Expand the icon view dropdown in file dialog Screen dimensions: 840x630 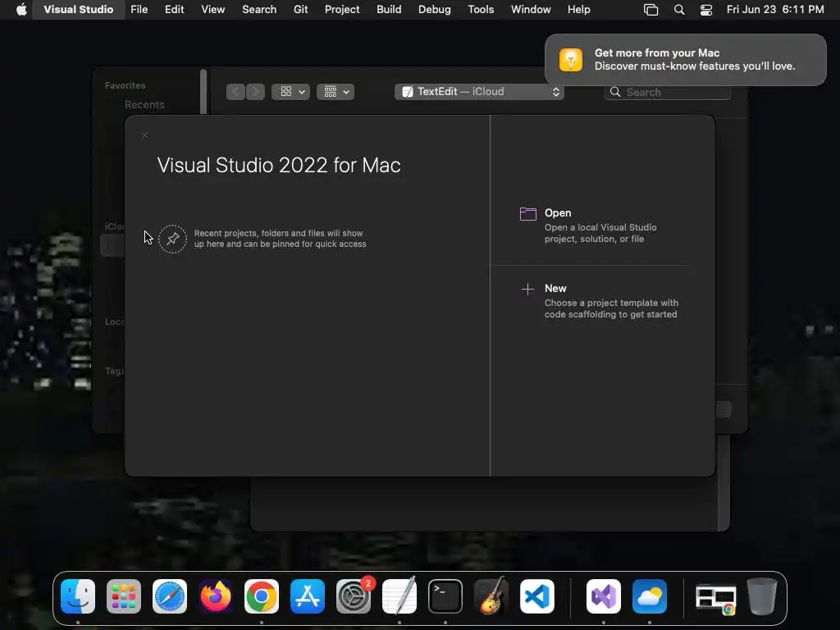(x=290, y=92)
